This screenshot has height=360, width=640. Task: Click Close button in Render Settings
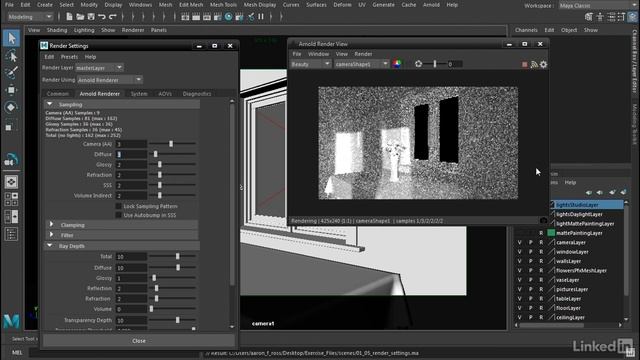click(x=139, y=341)
